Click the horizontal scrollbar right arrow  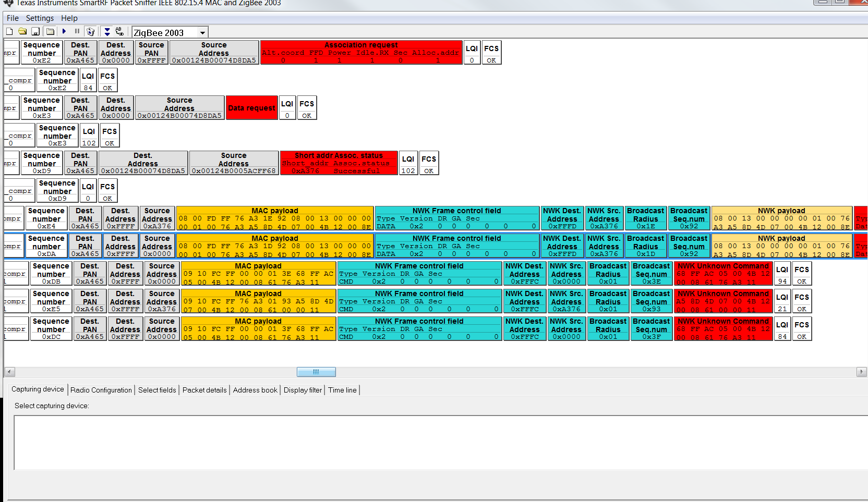pos(862,372)
